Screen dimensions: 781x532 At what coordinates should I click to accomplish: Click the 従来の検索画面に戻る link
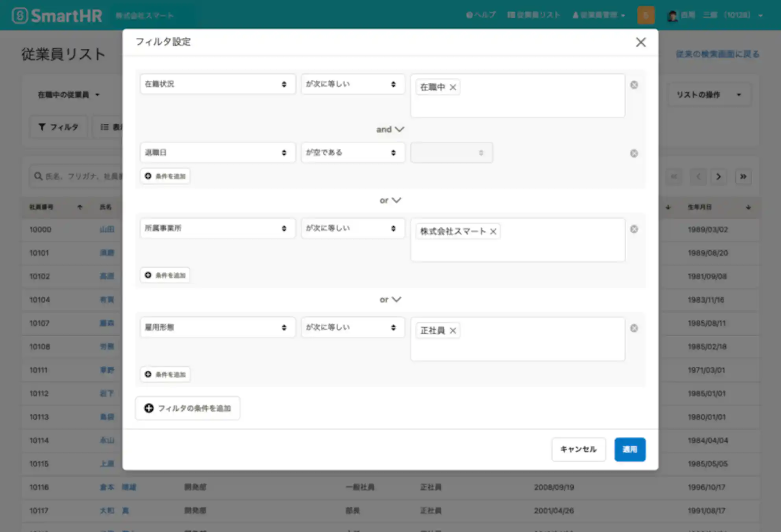click(717, 54)
